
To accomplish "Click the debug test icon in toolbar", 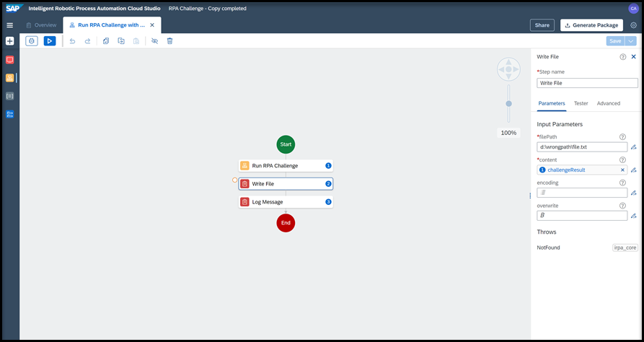I will pos(32,41).
